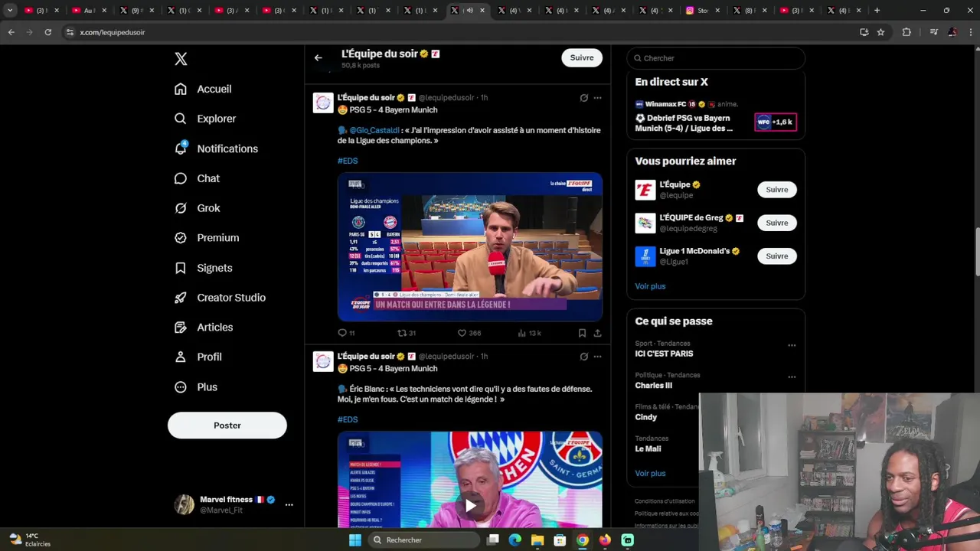The width and height of the screenshot is (980, 551).
Task: Open Charles III trend
Action: click(x=653, y=386)
